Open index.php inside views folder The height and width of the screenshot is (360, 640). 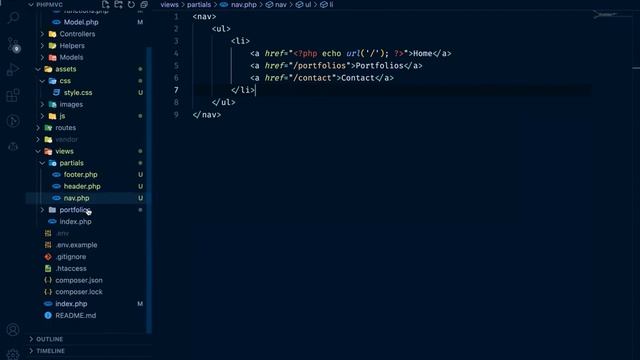coord(76,222)
